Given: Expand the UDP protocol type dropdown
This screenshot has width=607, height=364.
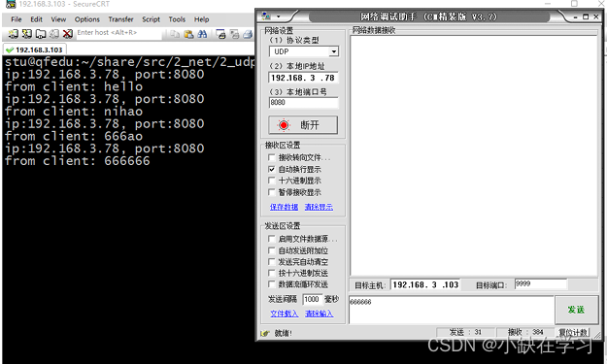Looking at the screenshot, I should pos(334,51).
